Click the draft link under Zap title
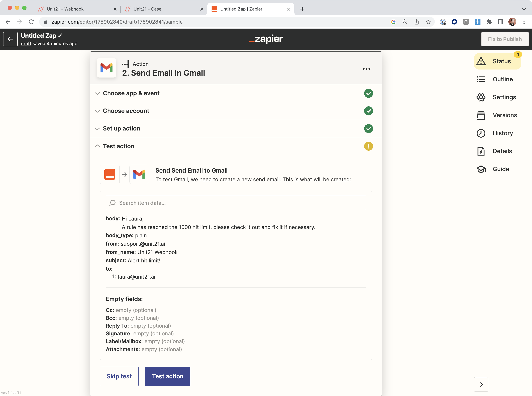 point(26,44)
